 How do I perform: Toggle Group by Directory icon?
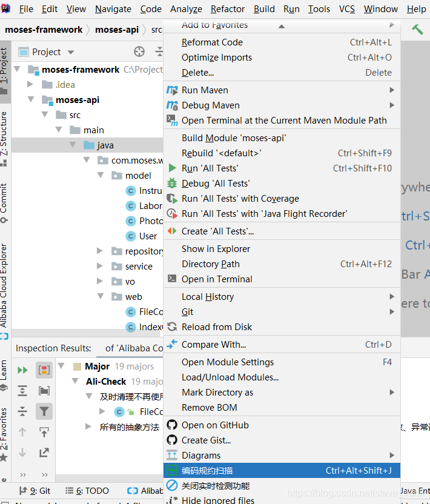[x=44, y=391]
